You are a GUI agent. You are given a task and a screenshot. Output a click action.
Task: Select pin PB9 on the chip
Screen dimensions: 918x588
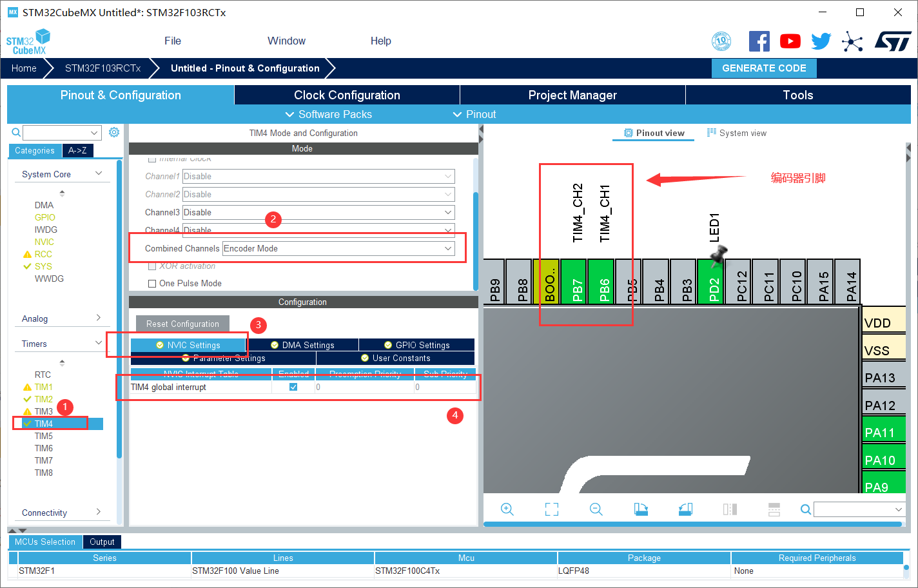click(493, 282)
